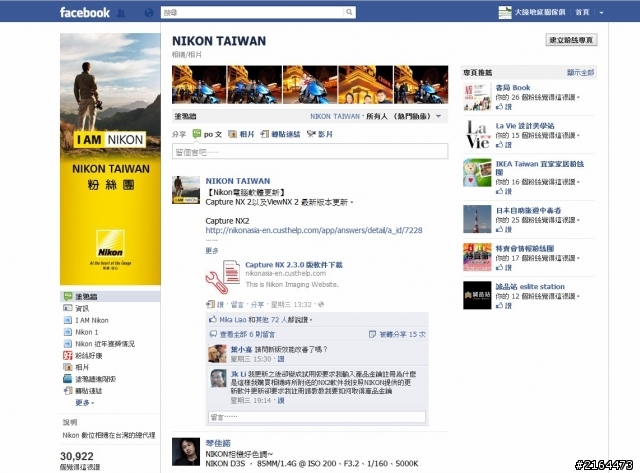640x473 pixels.
Task: Show all recommended pages
Action: (580, 73)
